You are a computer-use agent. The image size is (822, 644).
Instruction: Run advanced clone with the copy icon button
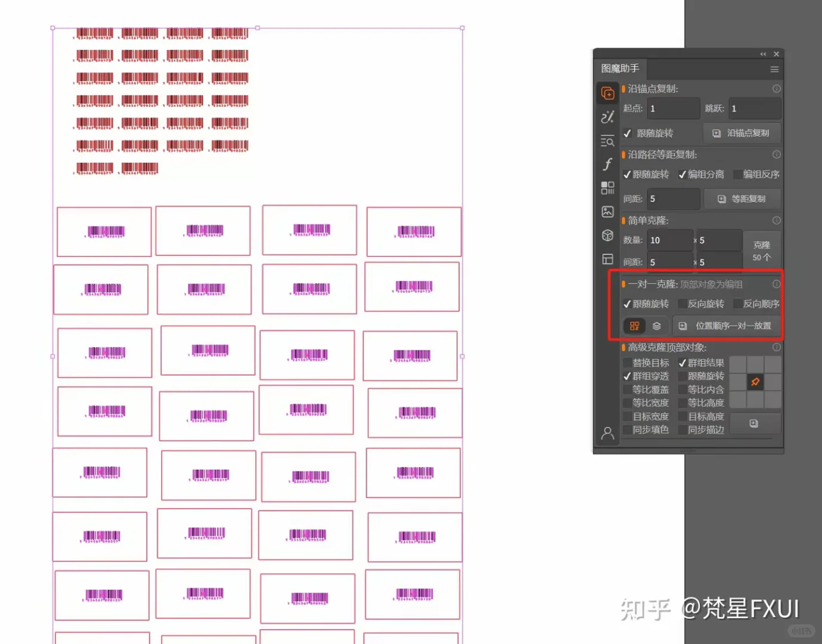point(755,423)
